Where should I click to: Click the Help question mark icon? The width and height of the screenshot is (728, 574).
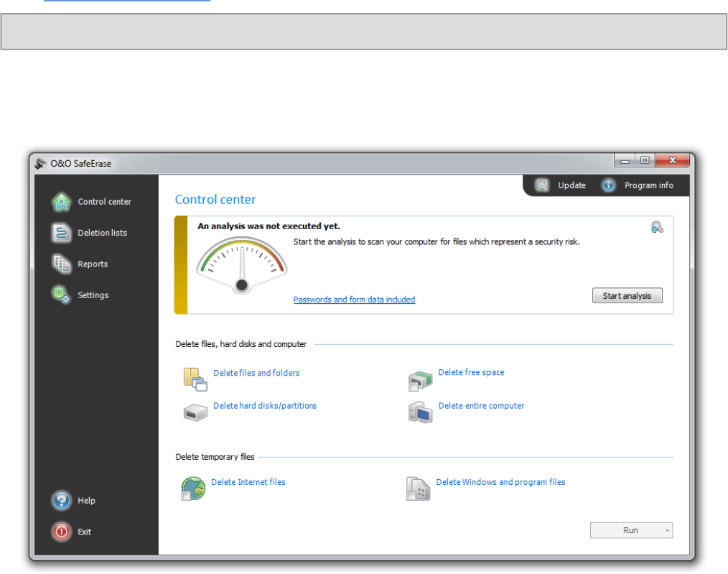[x=61, y=501]
